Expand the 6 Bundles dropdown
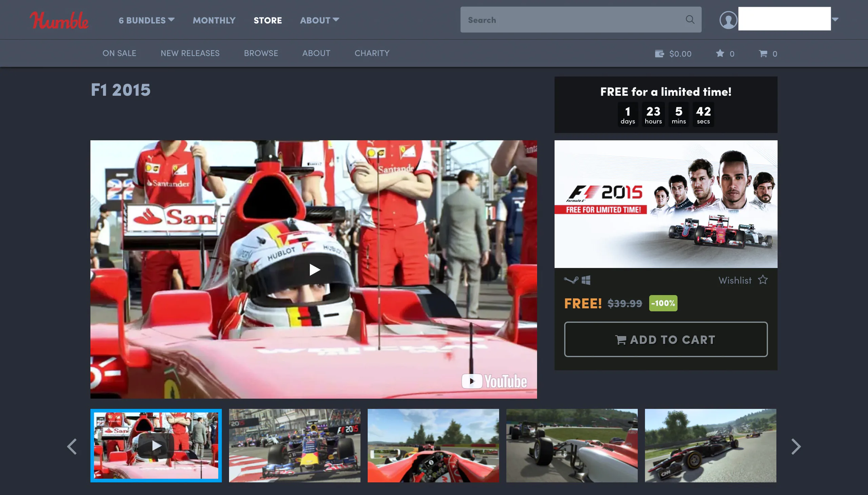Screen dimensions: 868x495 point(146,20)
